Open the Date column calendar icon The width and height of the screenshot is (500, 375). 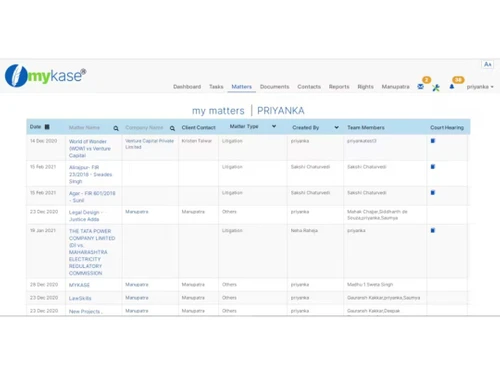click(47, 127)
